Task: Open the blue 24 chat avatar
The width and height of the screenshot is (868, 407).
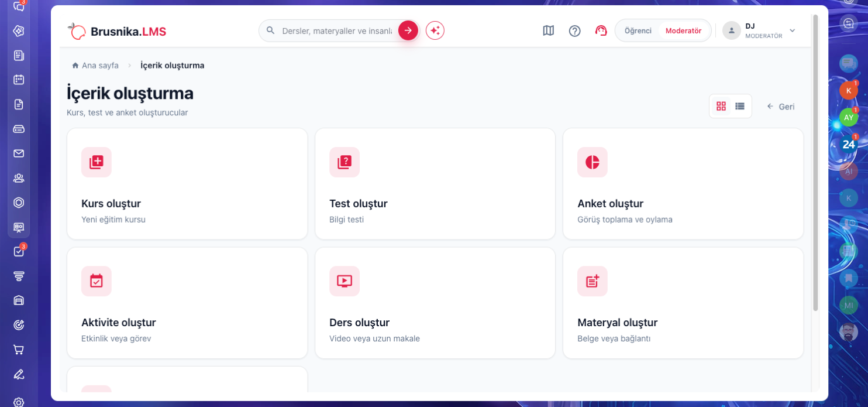Action: point(849,144)
